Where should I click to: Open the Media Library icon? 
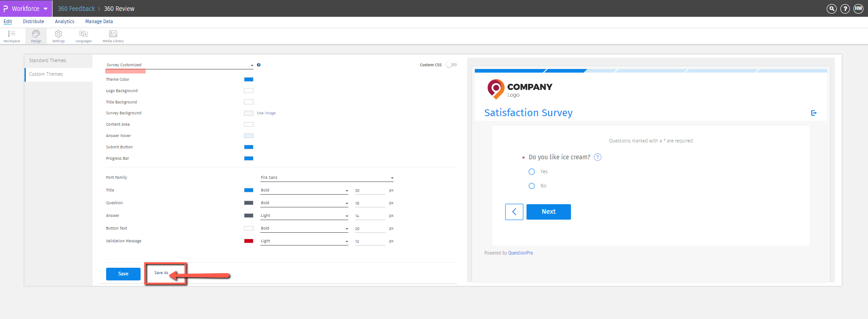pos(113,36)
